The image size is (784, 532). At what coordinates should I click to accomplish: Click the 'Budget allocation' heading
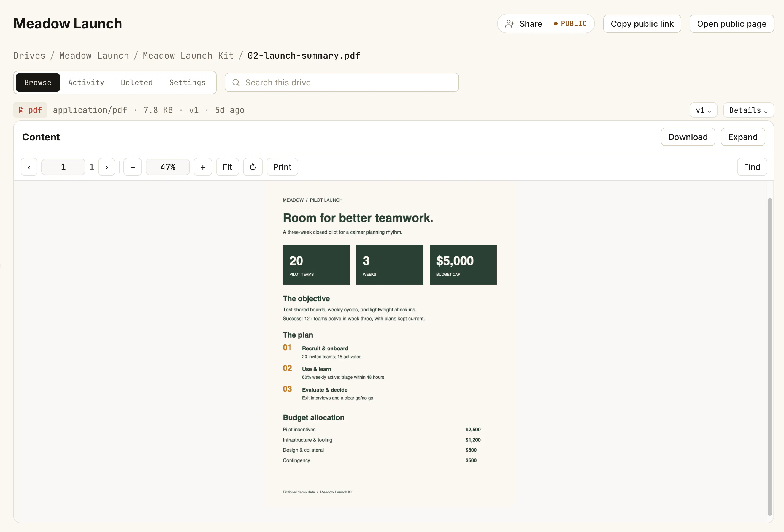tap(313, 418)
